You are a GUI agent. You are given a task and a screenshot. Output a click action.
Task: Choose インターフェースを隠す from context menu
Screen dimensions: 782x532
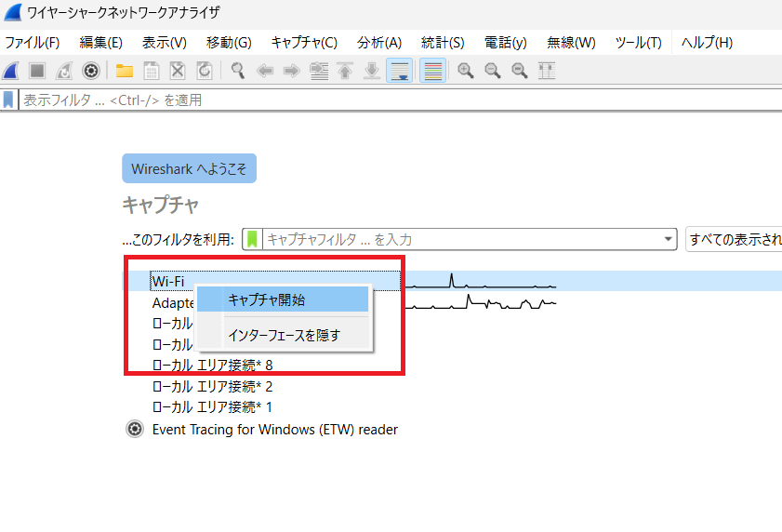pos(283,335)
